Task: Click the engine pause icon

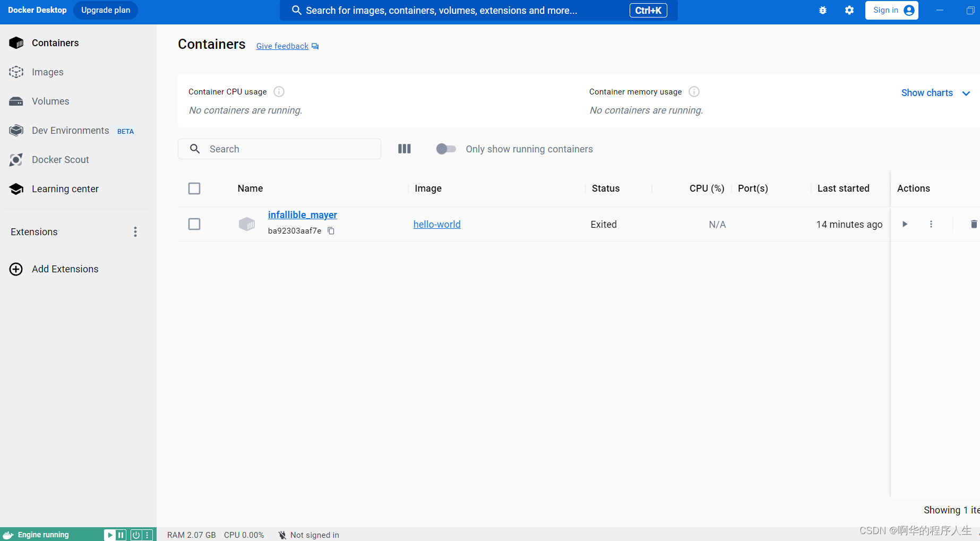Action: point(121,535)
